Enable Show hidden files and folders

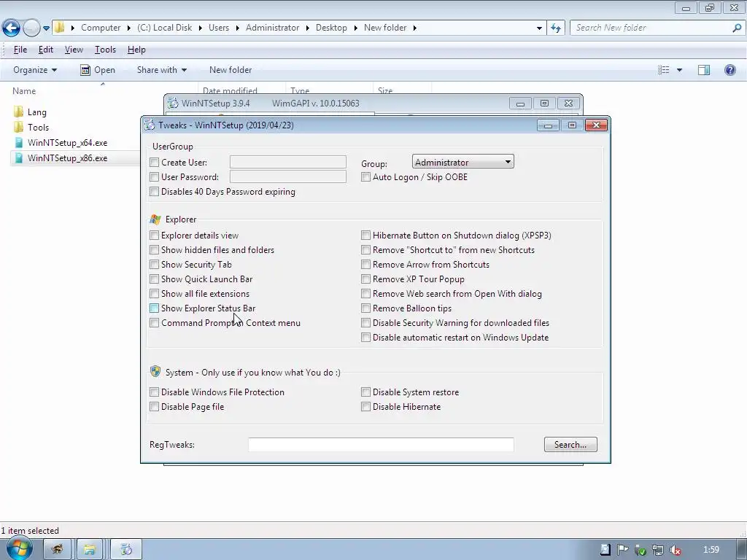(x=154, y=250)
